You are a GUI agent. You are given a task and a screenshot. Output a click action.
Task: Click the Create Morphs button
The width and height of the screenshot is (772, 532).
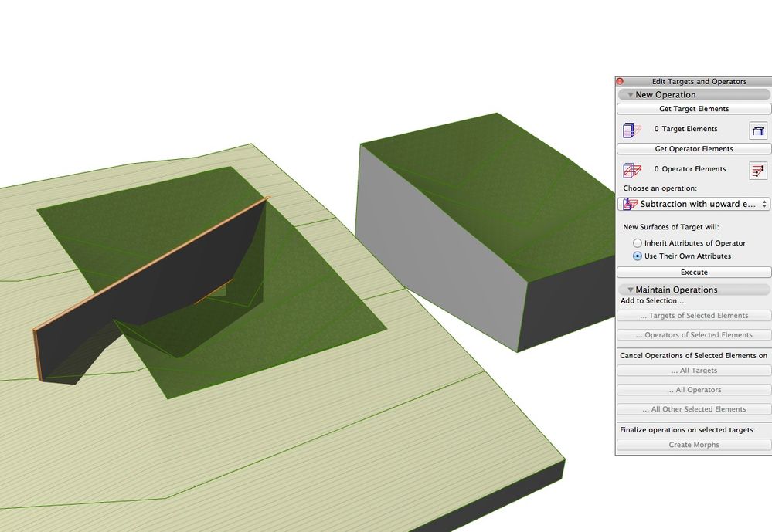pyautogui.click(x=693, y=444)
